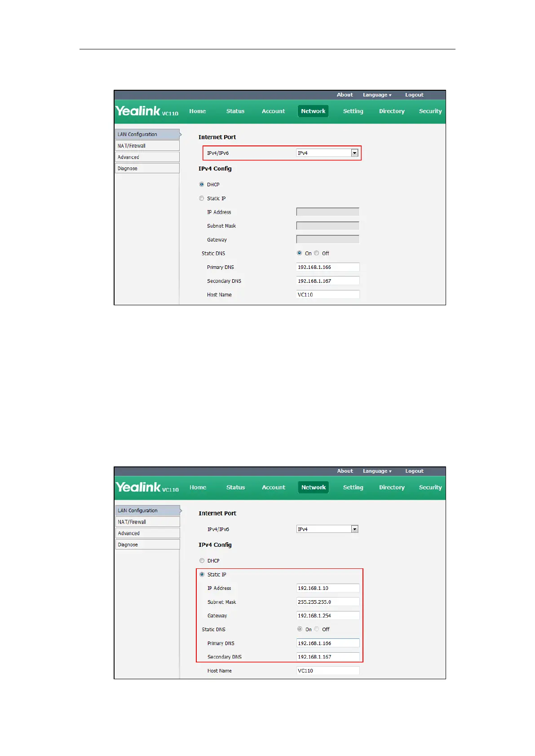Open Directory tab in top screenshot
The height and width of the screenshot is (756, 535).
[392, 111]
